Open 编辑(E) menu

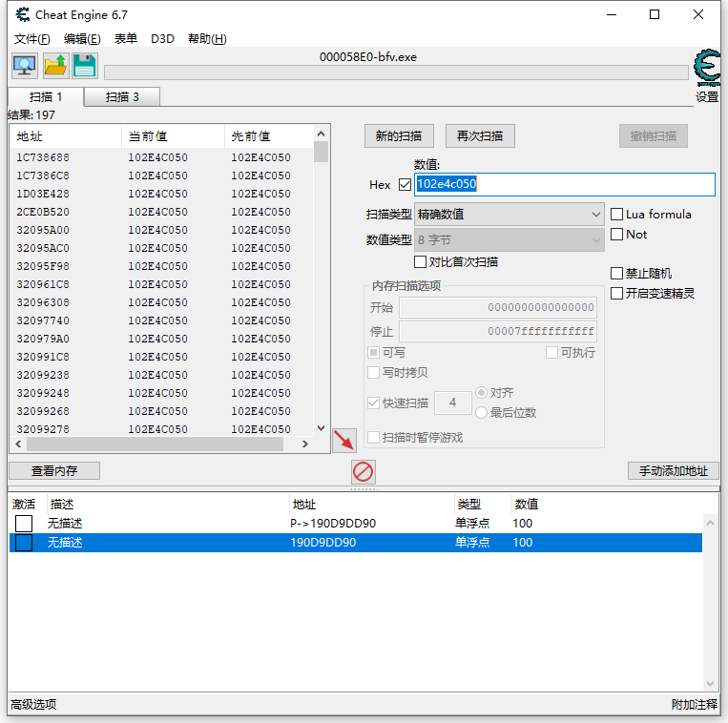(x=82, y=39)
